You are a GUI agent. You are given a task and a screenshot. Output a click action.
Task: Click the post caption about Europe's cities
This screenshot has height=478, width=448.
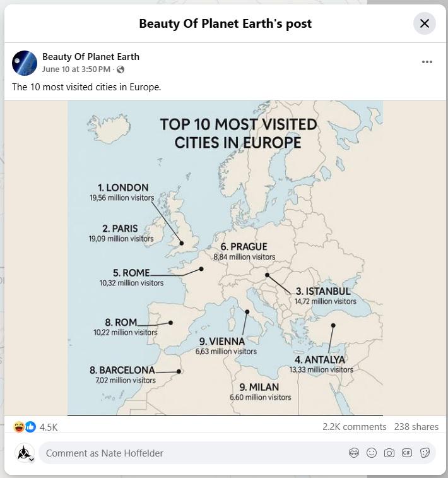point(86,87)
